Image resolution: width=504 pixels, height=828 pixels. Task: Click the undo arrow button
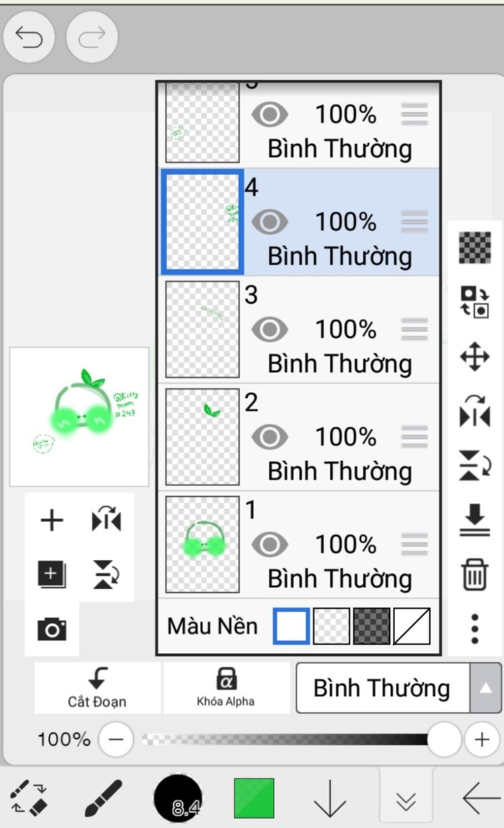click(x=29, y=37)
